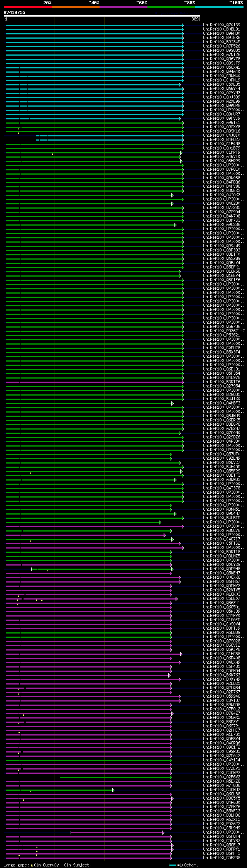The image size is (247, 868).
Task: Select the UniRef100_P53621-2 label
Action: pos(224,331)
